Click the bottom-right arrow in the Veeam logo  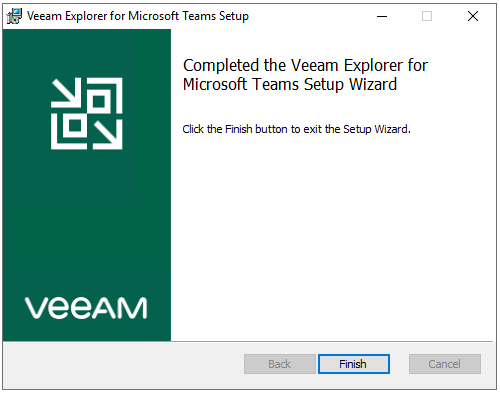click(x=108, y=134)
